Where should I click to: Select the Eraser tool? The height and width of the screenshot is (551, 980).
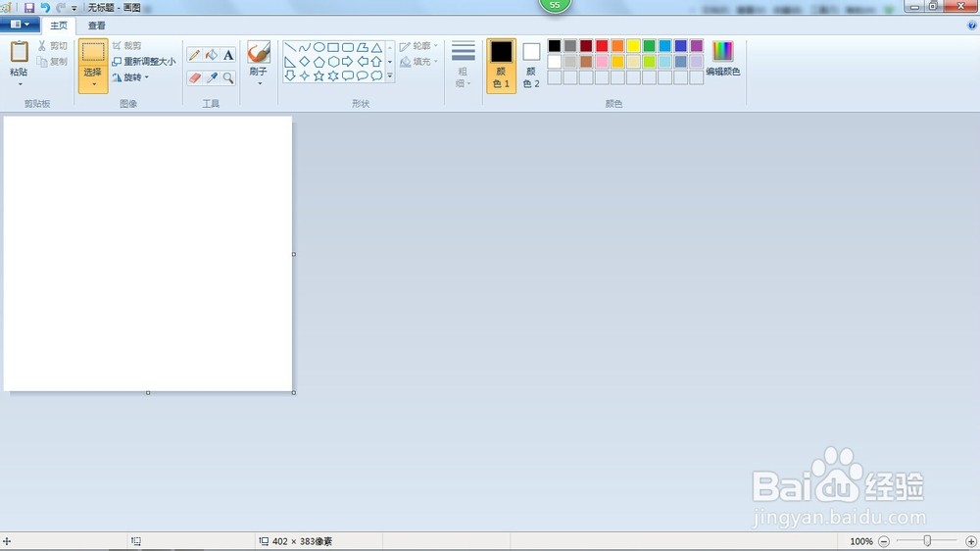(x=194, y=78)
